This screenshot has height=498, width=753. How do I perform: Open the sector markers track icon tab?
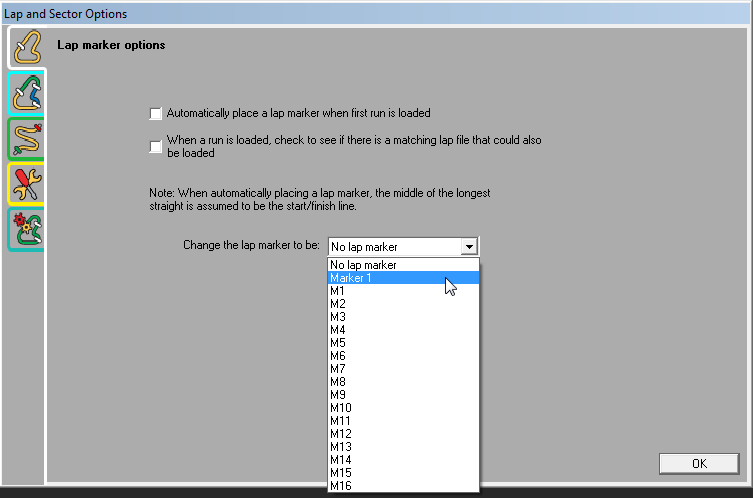[26, 94]
